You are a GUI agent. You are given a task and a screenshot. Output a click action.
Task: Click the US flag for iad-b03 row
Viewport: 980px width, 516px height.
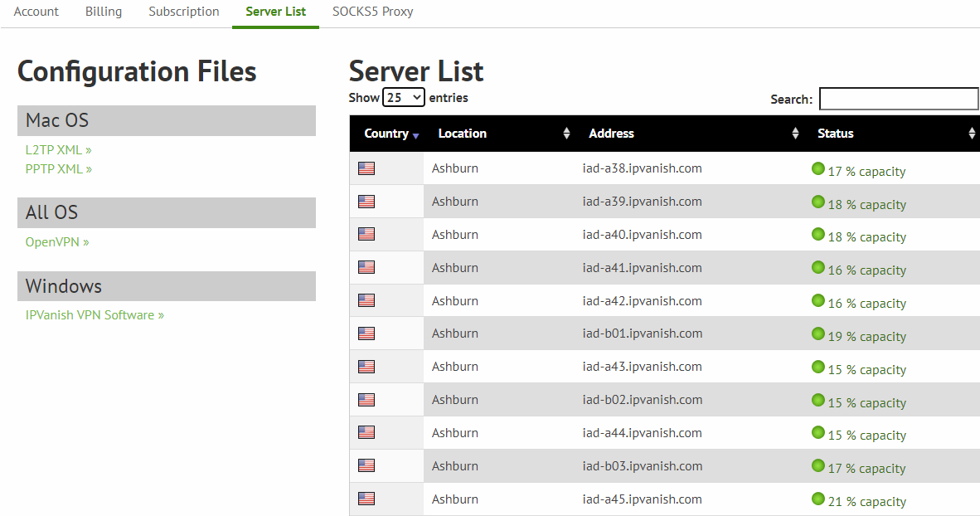(366, 465)
